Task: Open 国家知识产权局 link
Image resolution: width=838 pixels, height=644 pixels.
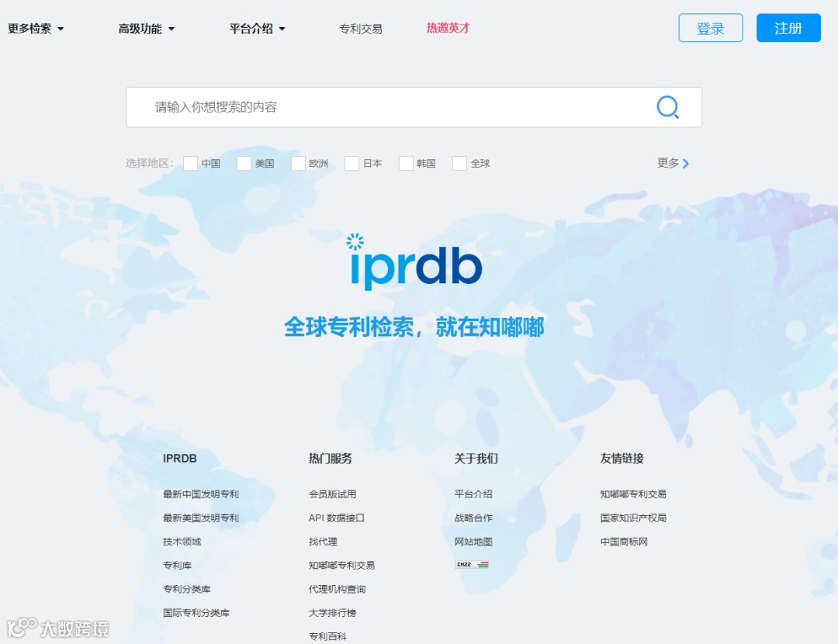Action: pos(633,518)
